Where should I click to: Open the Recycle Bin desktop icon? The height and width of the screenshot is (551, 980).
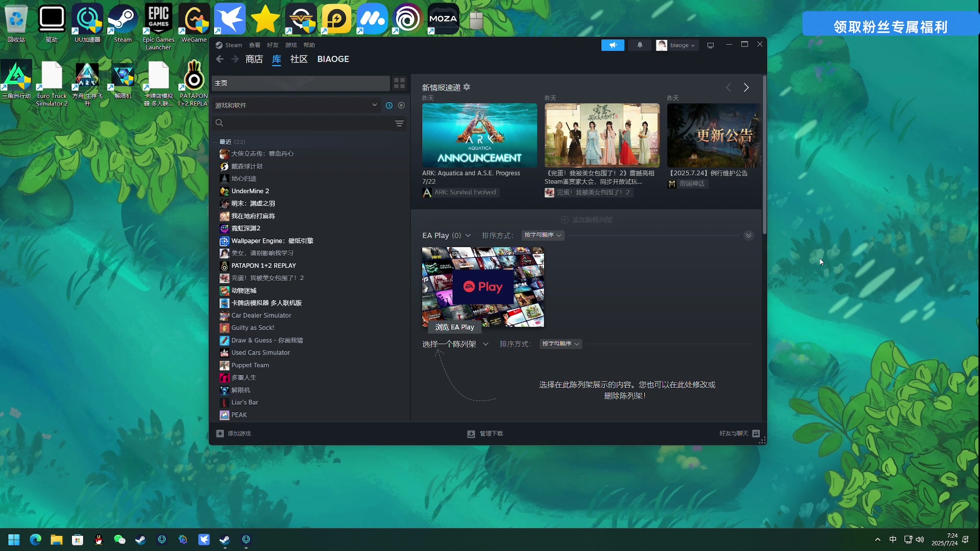coord(16,23)
